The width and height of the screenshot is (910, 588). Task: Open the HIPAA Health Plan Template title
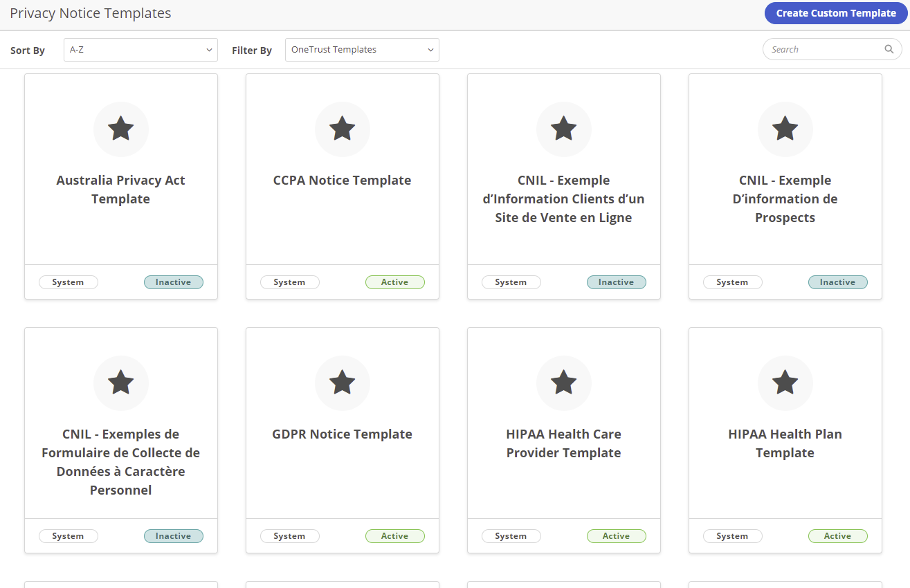(x=785, y=443)
